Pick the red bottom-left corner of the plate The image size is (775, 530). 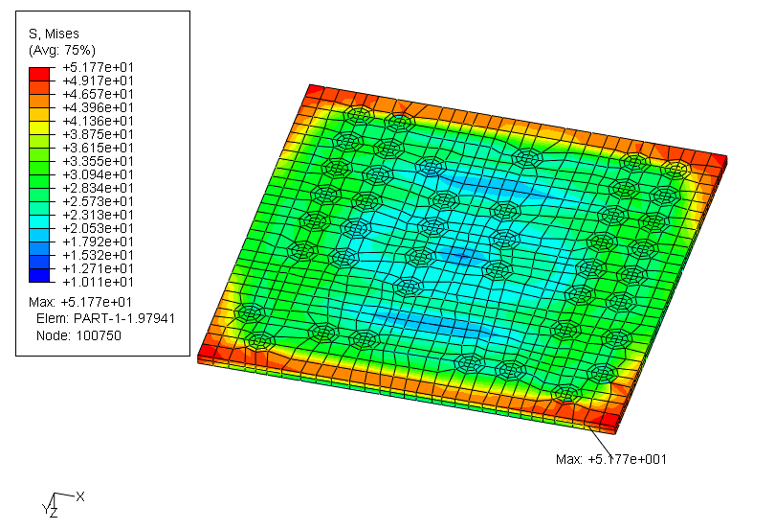tap(209, 353)
